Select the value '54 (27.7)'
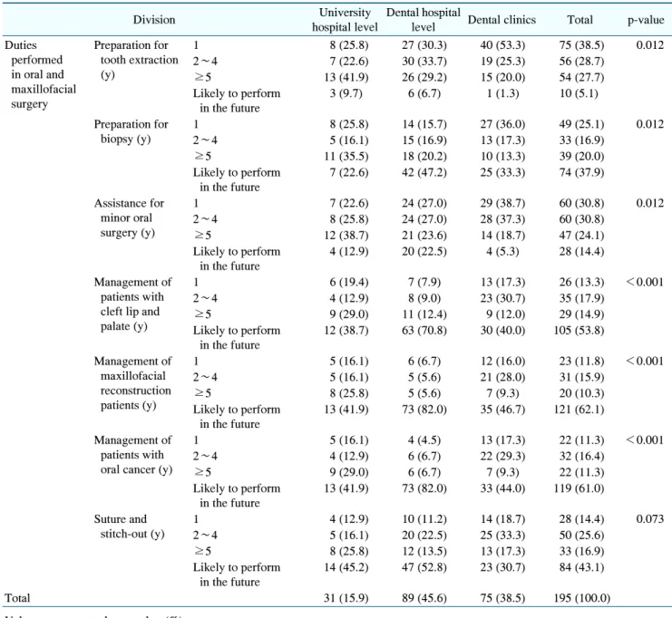The image size is (672, 618). pos(581,77)
